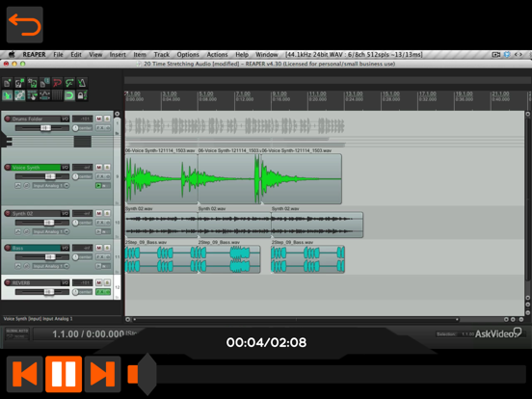Open the FX chain of REVERB track

(x=100, y=292)
